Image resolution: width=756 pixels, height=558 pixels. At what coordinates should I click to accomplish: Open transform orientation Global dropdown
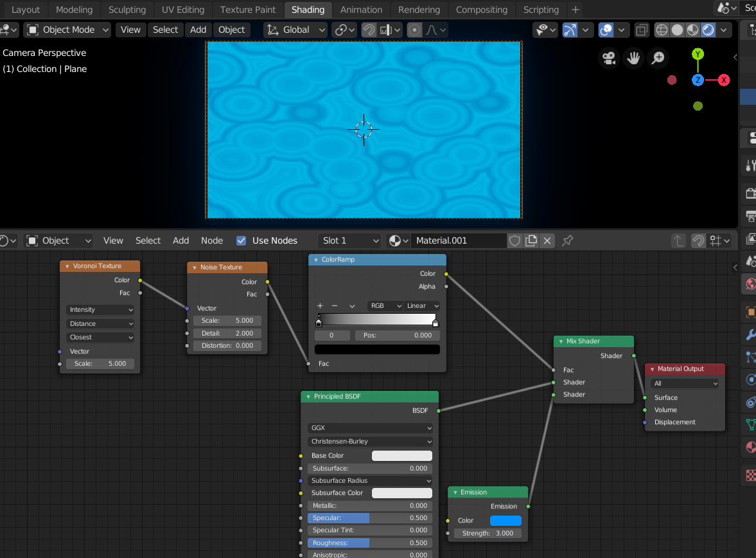(295, 30)
